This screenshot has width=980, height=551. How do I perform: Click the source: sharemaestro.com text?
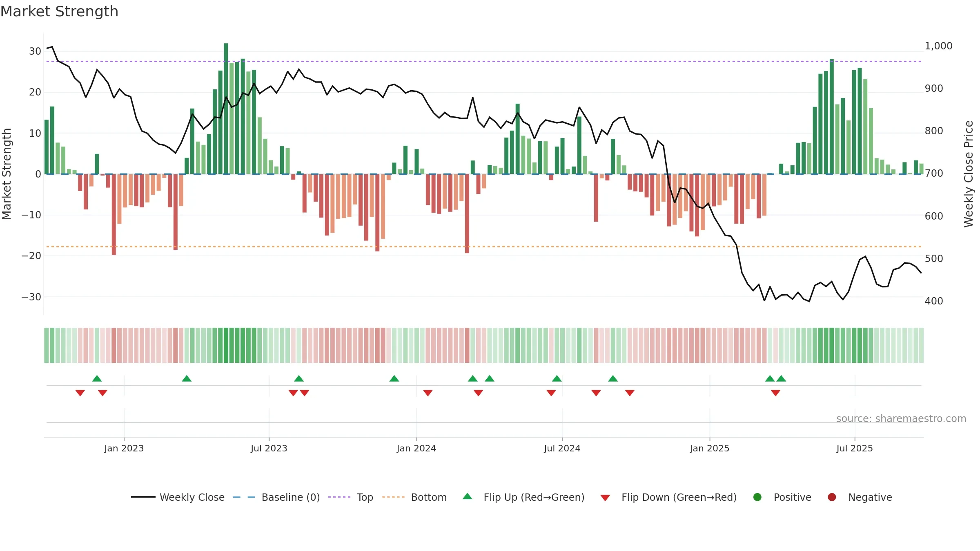[x=901, y=418]
